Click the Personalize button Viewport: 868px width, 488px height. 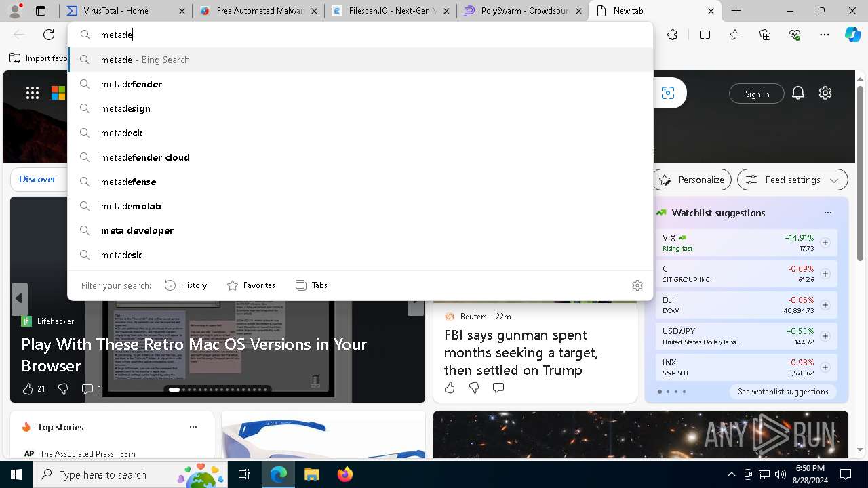point(692,180)
